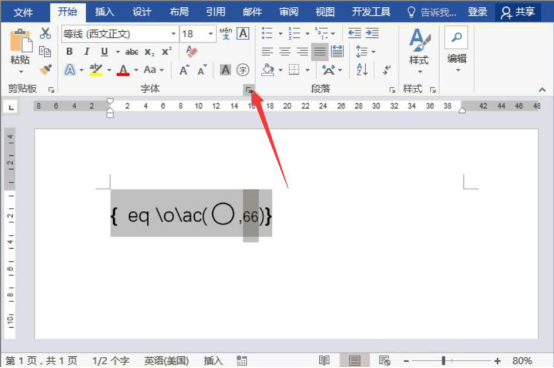Screen dimensions: 554x368
Task: Center the paragraph text
Action: (285, 52)
